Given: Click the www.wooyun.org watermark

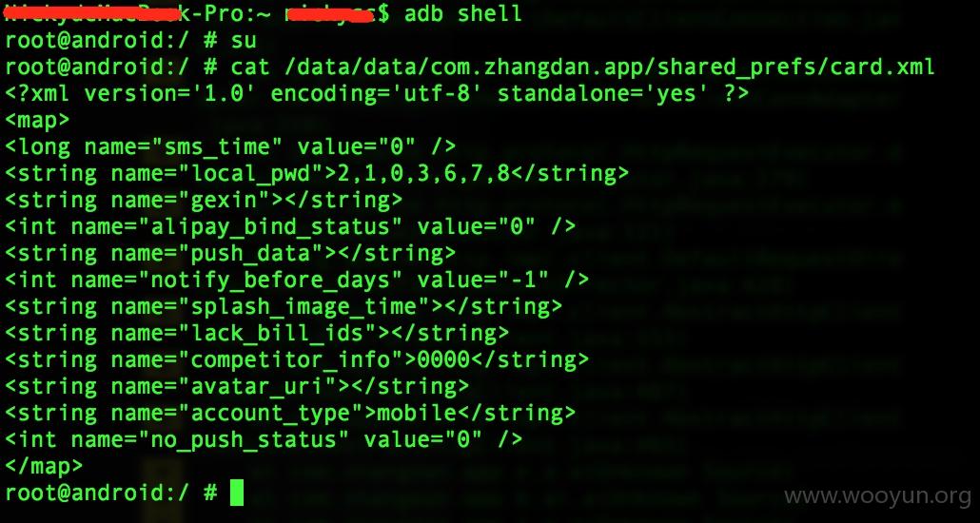Looking at the screenshot, I should pyautogui.click(x=878, y=496).
